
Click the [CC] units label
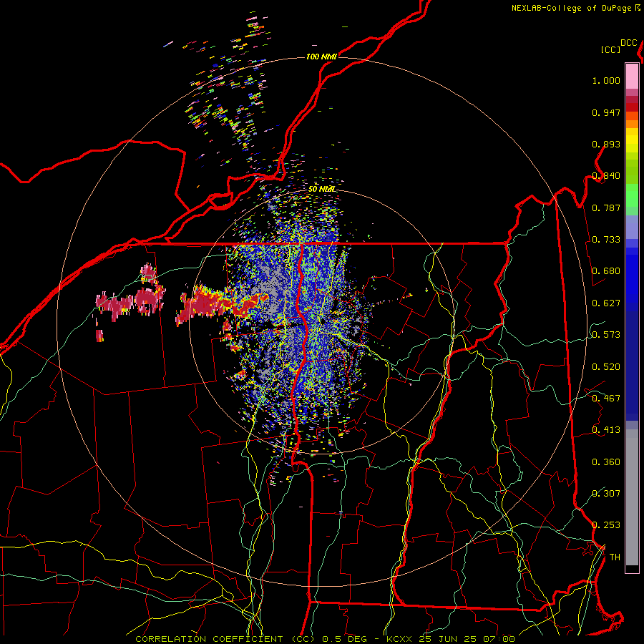(610, 49)
